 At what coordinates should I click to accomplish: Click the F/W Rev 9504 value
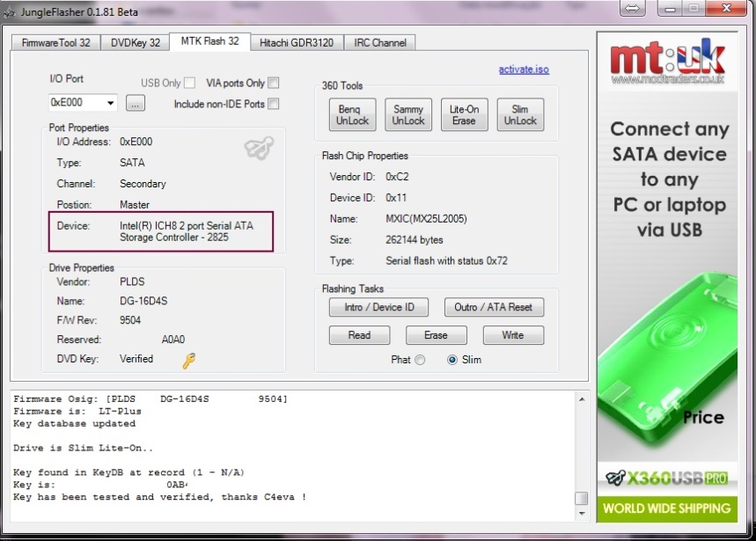(x=130, y=320)
